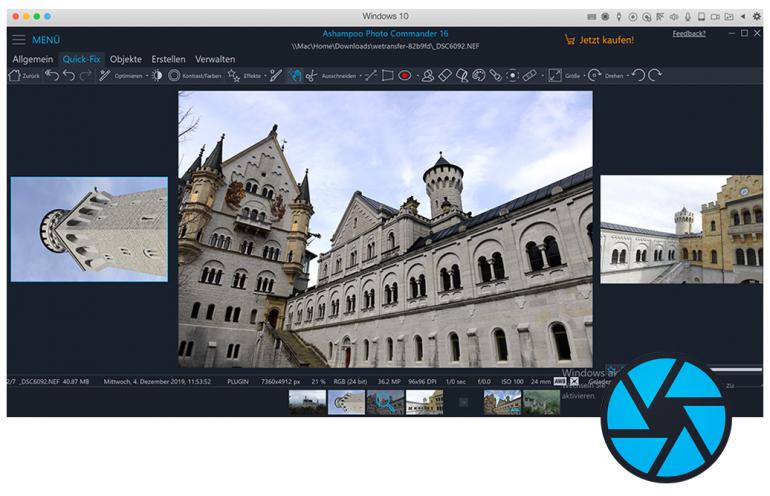Select the first filmstrip thumbnail of hilltop castle
This screenshot has width=770, height=496.
[x=307, y=402]
